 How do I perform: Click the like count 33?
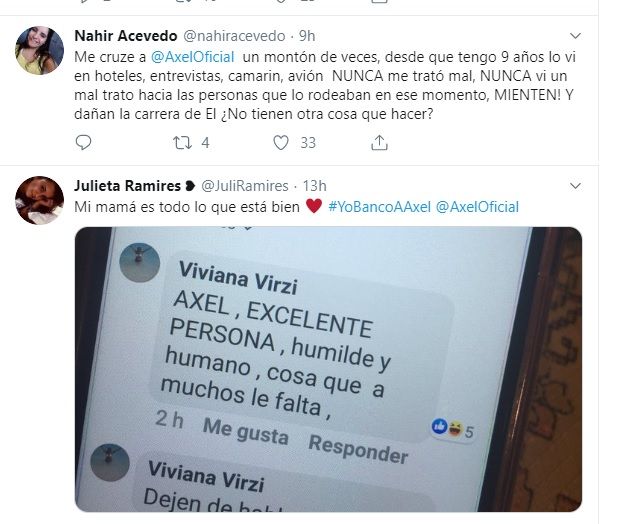(308, 143)
